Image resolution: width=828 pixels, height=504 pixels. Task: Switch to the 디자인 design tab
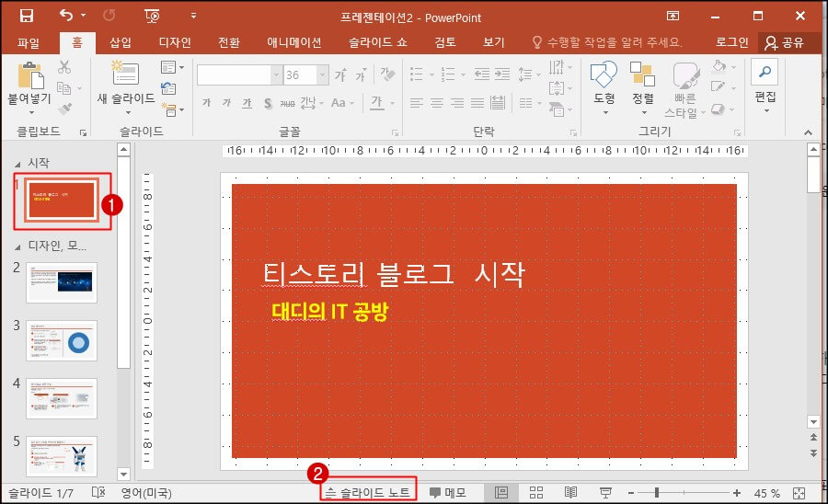point(175,42)
